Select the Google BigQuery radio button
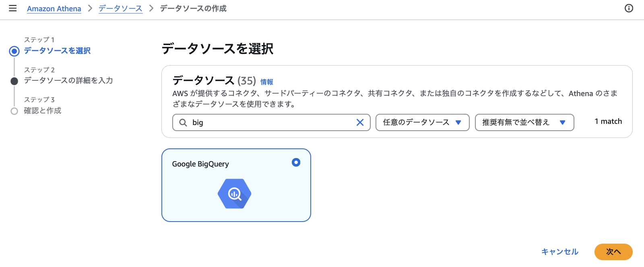The width and height of the screenshot is (644, 267). pyautogui.click(x=296, y=162)
